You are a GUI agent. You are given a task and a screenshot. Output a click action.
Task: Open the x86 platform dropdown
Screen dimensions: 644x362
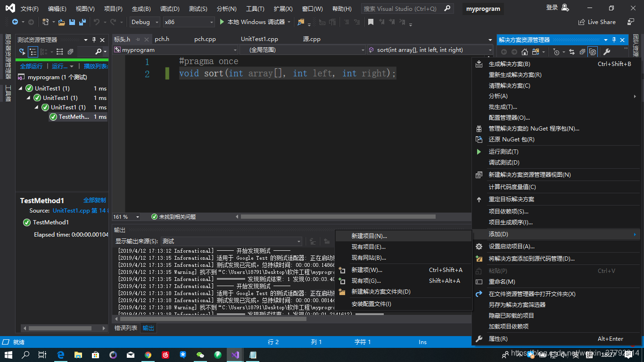point(189,22)
